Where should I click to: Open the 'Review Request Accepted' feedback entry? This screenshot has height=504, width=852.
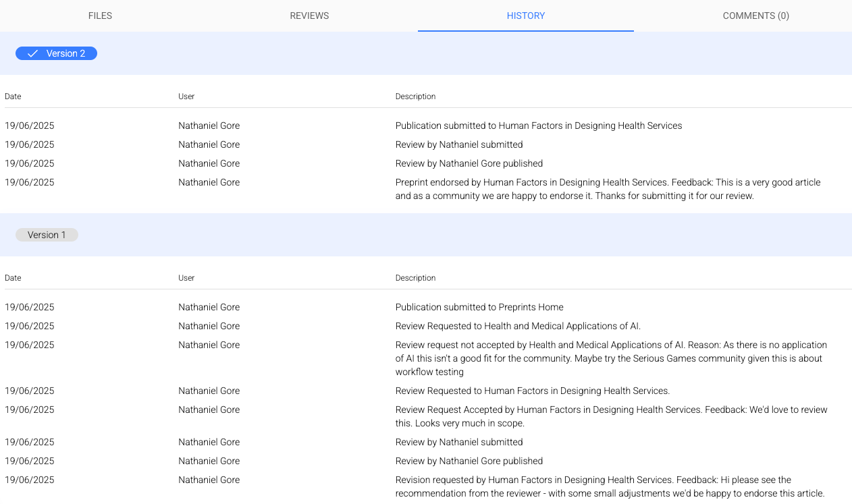[611, 416]
